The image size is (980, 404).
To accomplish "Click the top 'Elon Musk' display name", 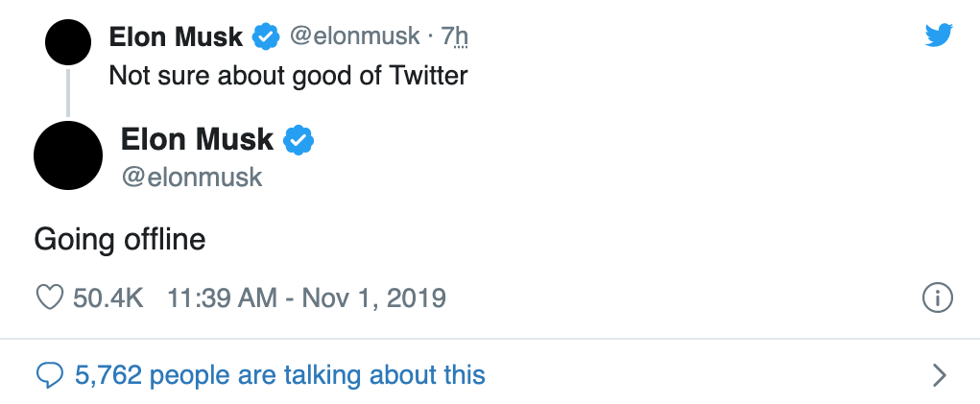I will (x=176, y=37).
